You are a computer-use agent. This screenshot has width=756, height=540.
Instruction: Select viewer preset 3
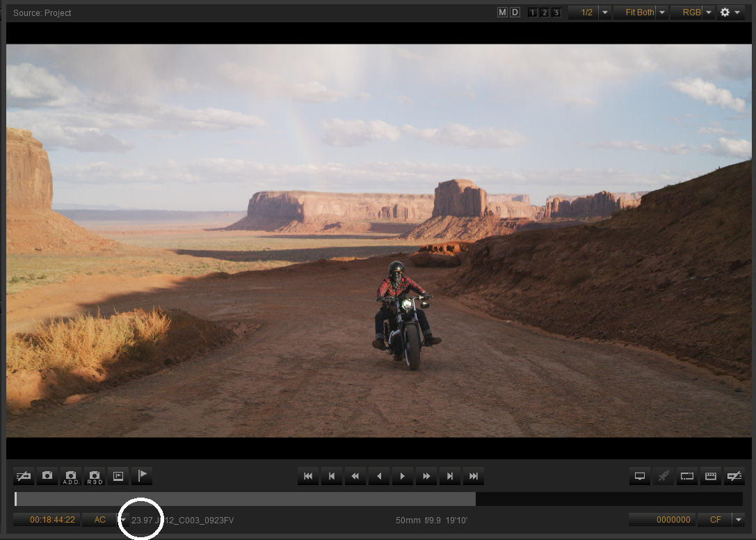pyautogui.click(x=556, y=13)
